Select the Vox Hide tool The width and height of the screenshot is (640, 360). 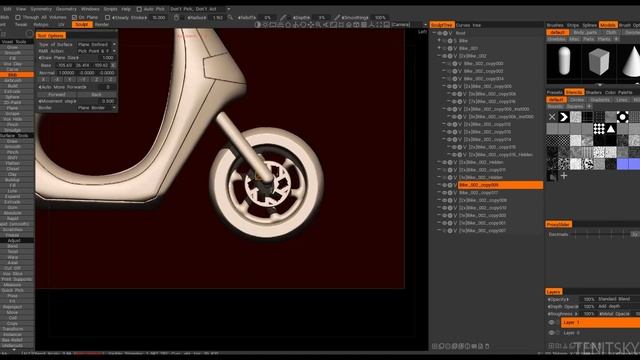pos(13,119)
